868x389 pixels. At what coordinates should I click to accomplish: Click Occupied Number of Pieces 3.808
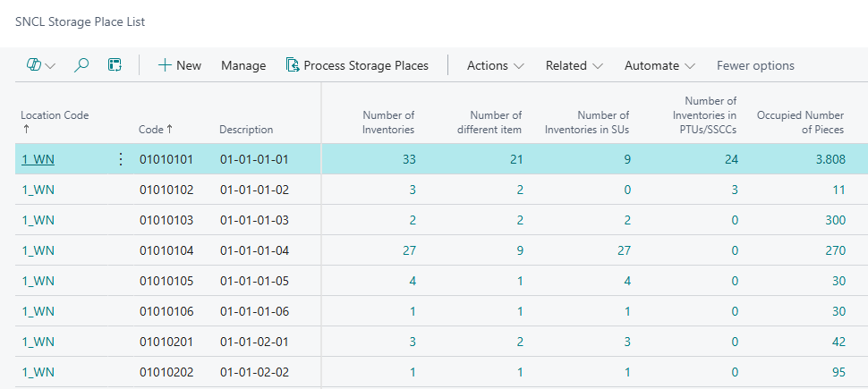(x=828, y=160)
